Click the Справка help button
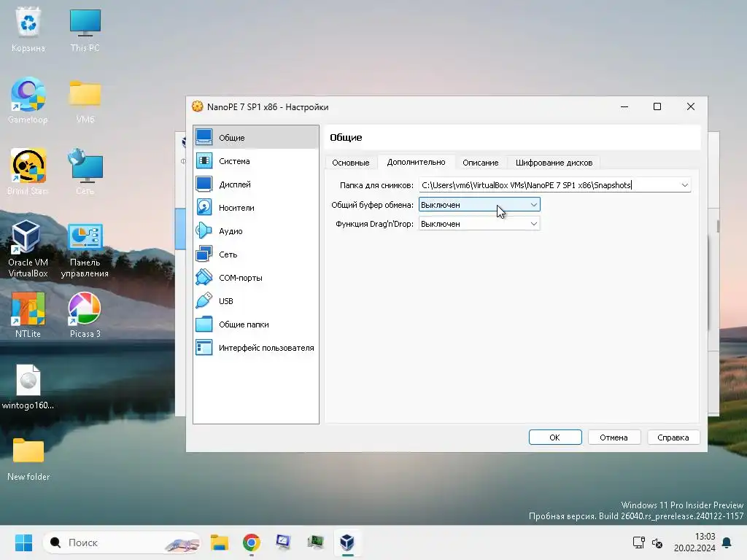 (673, 437)
